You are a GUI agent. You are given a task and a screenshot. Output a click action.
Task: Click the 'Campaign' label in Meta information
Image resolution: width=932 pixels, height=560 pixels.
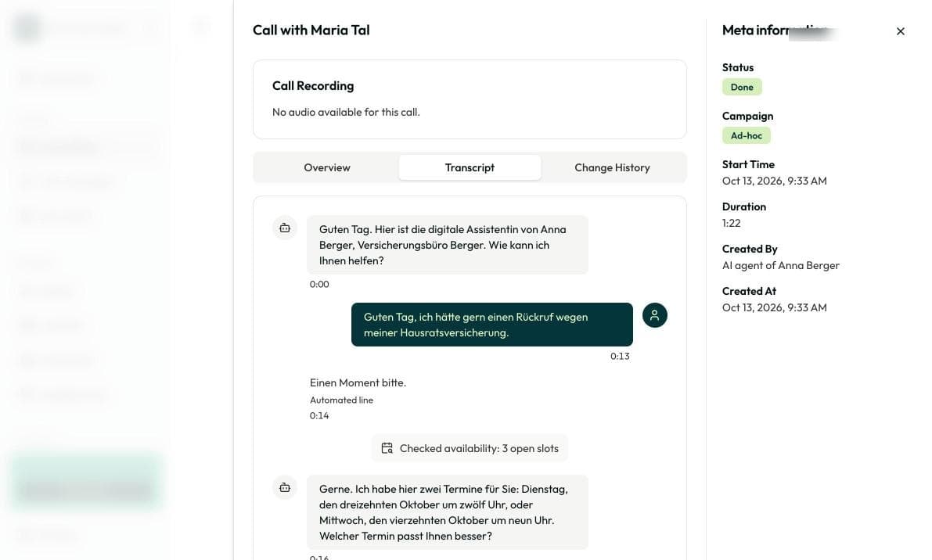pos(748,117)
